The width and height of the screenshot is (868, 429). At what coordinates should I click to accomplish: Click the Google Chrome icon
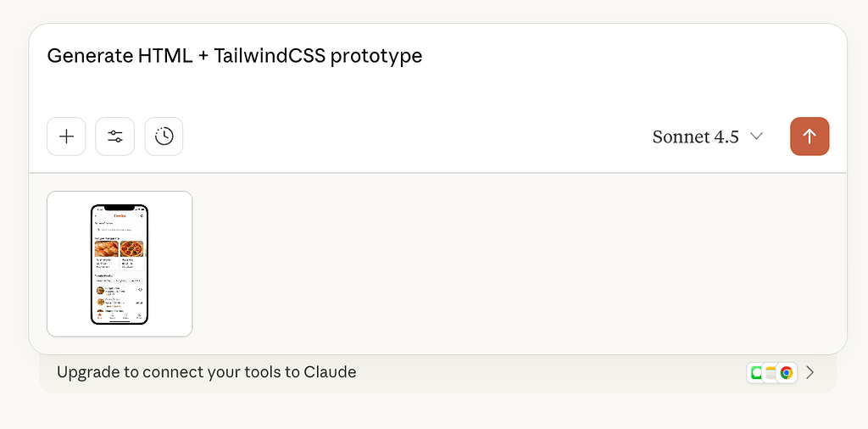coord(787,372)
